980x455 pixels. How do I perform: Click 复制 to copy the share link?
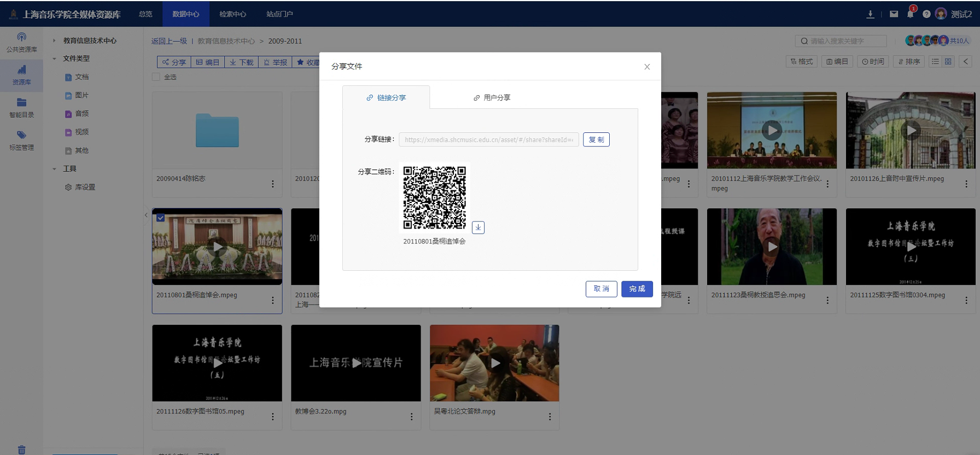(596, 139)
